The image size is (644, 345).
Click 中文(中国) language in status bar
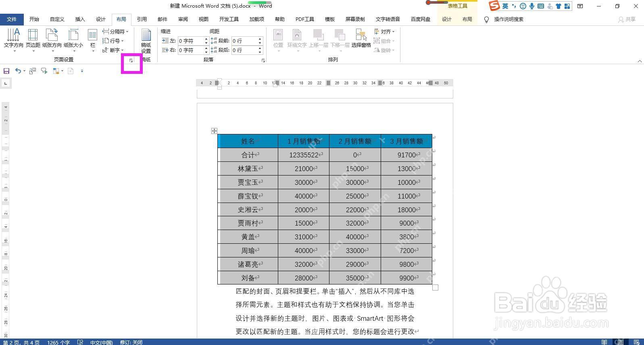(x=101, y=342)
